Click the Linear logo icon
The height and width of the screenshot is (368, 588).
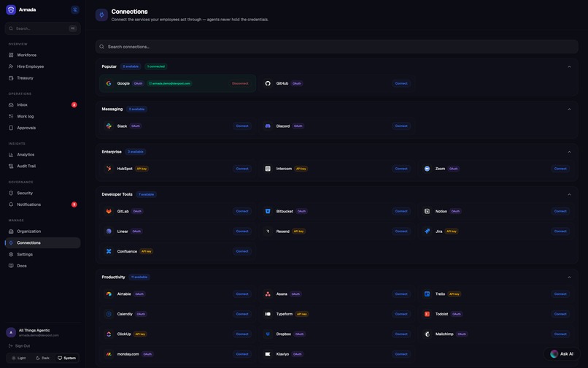(109, 231)
